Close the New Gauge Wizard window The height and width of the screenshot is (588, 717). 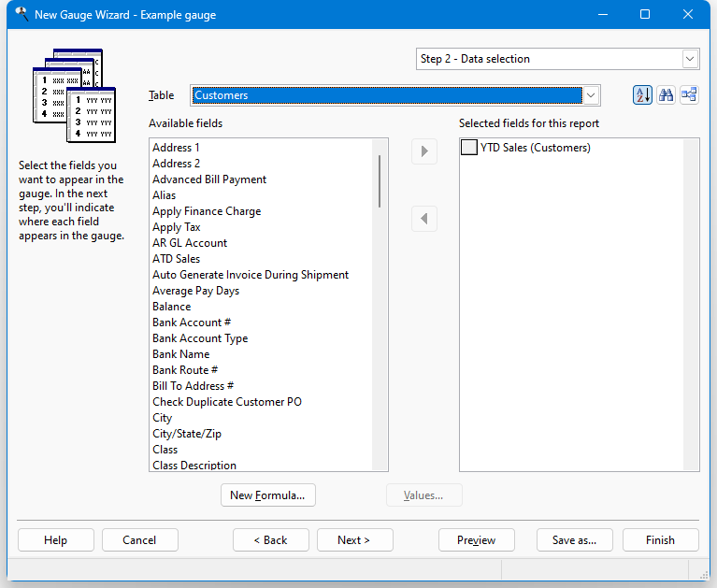point(688,14)
